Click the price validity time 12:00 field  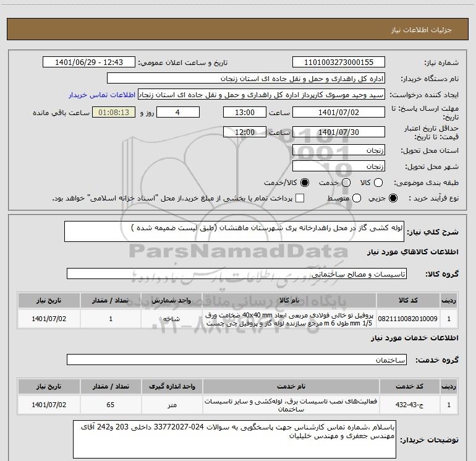click(245, 132)
